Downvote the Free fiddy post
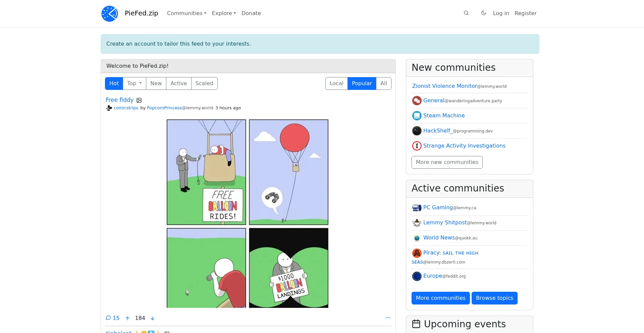Screen dimensions: 644x333 pos(153,318)
